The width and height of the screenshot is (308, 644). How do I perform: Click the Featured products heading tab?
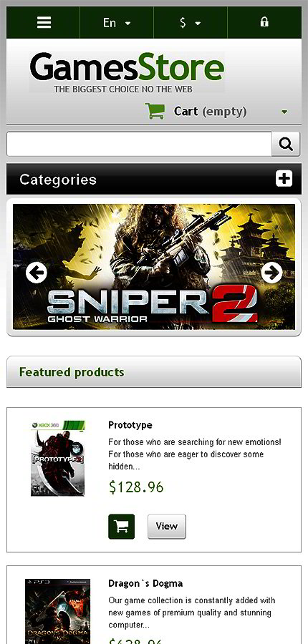click(x=154, y=371)
